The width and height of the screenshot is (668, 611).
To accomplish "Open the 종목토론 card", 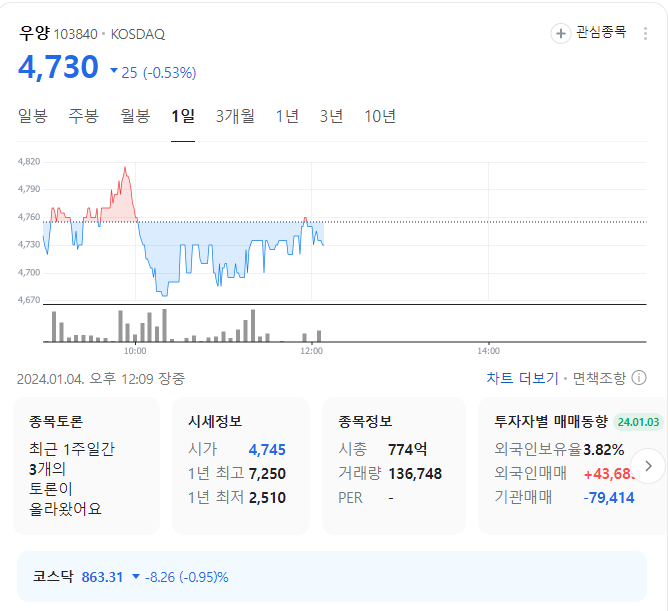I will pos(86,466).
